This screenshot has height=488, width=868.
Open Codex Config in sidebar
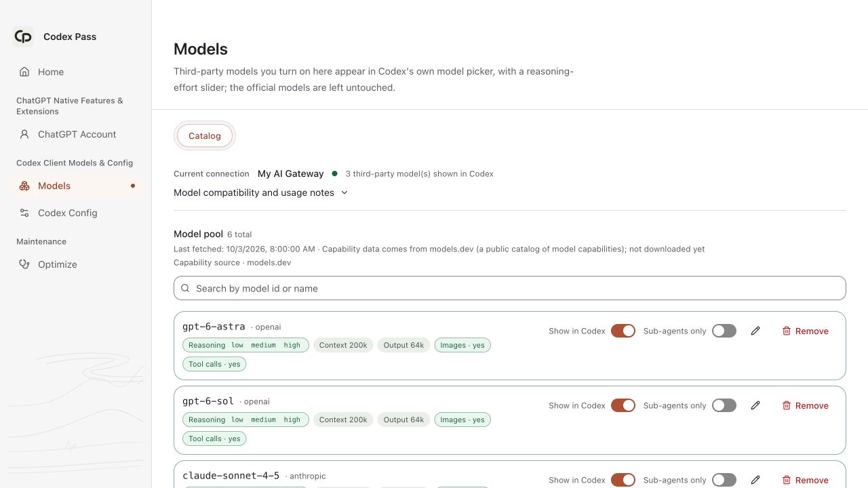click(75, 213)
